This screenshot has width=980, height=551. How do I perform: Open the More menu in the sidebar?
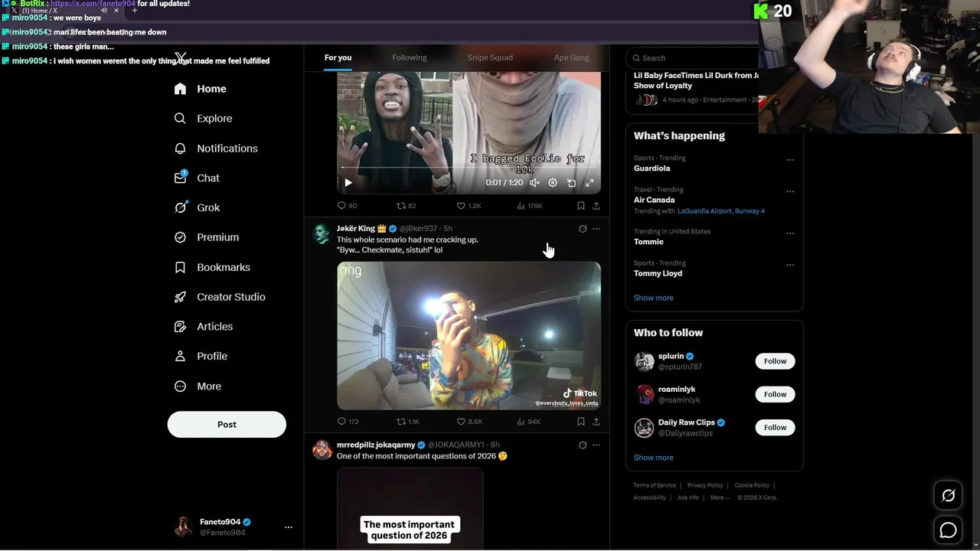tap(198, 386)
